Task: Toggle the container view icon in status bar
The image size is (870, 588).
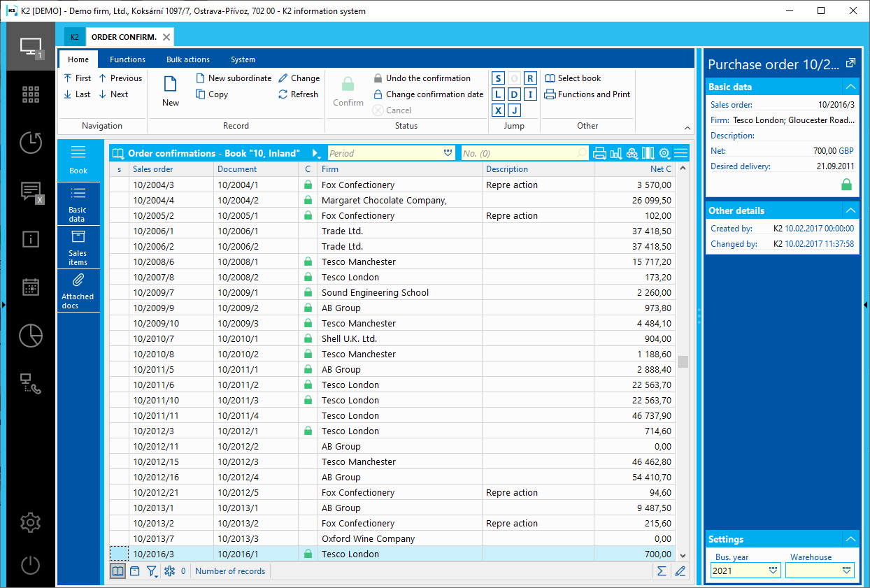Action: 135,571
